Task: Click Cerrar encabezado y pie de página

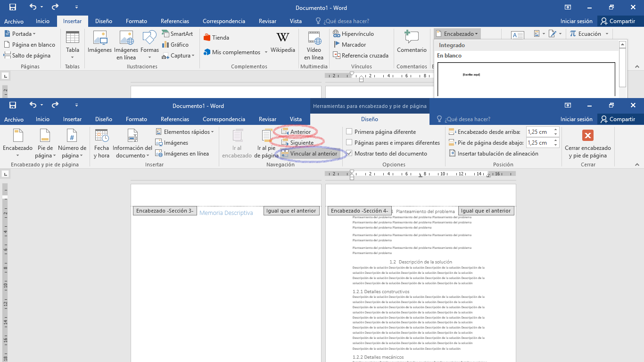Action: pyautogui.click(x=588, y=144)
